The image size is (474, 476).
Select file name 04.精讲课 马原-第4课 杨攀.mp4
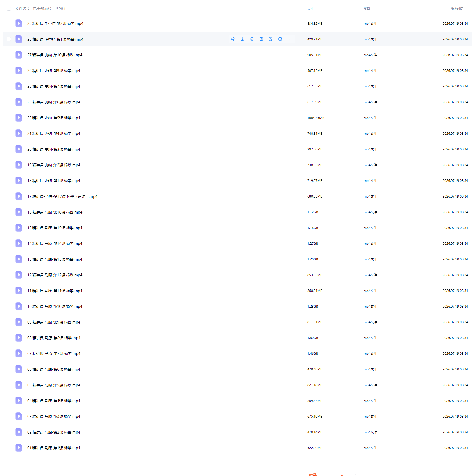coord(54,401)
